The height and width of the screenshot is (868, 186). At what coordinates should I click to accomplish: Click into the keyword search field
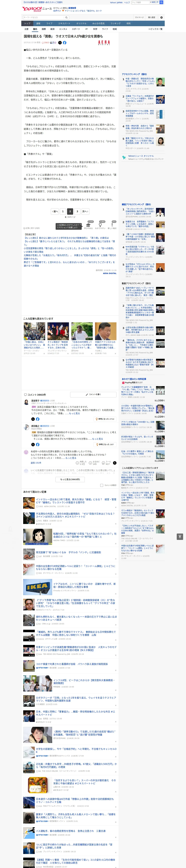pyautogui.click(x=43, y=17)
